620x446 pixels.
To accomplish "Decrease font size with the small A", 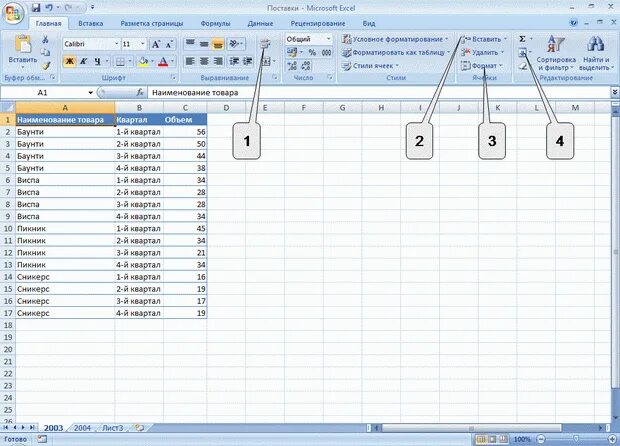I will (169, 44).
